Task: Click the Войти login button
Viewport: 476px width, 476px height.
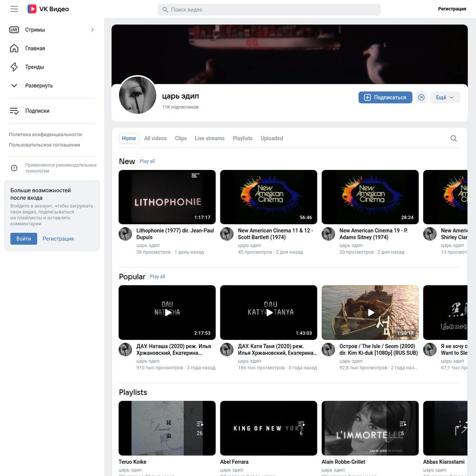Action: (x=24, y=238)
